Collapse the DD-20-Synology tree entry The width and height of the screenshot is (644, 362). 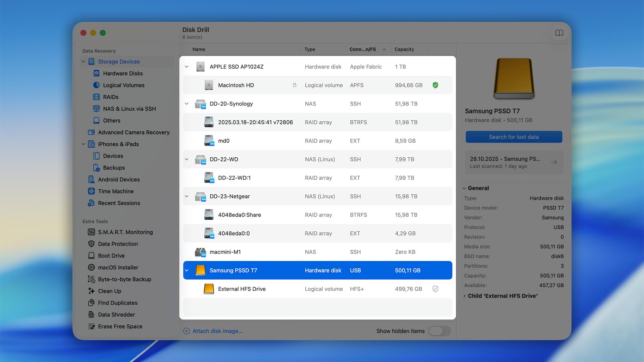pos(187,104)
